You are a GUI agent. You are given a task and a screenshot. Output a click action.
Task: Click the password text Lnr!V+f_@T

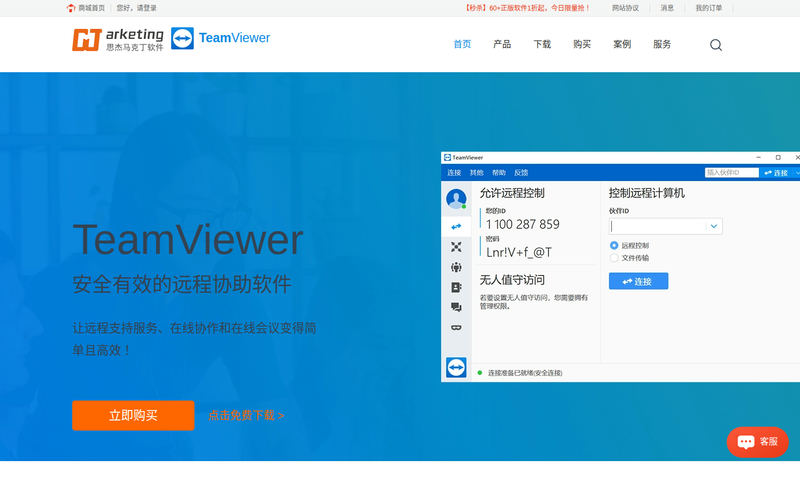519,252
